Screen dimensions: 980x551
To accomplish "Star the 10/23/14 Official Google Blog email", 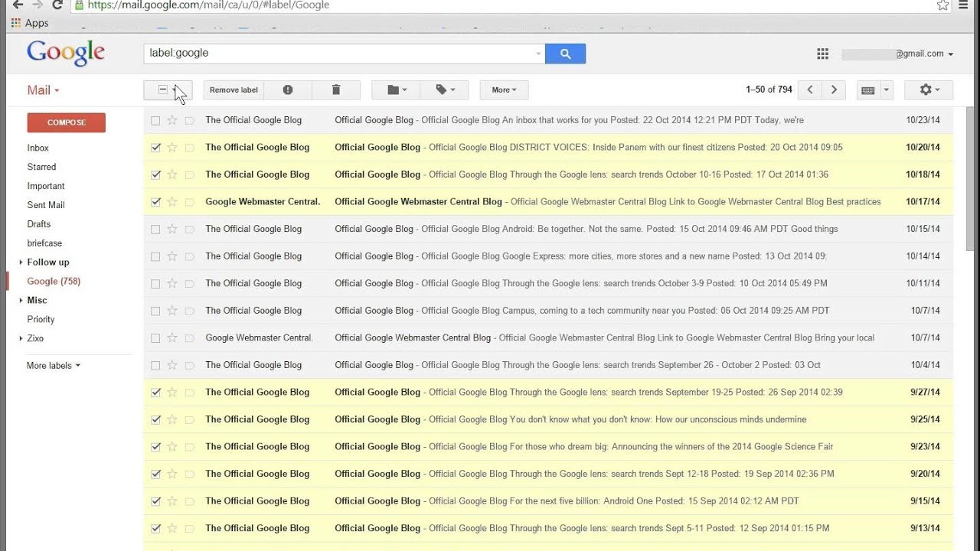I will coord(172,120).
